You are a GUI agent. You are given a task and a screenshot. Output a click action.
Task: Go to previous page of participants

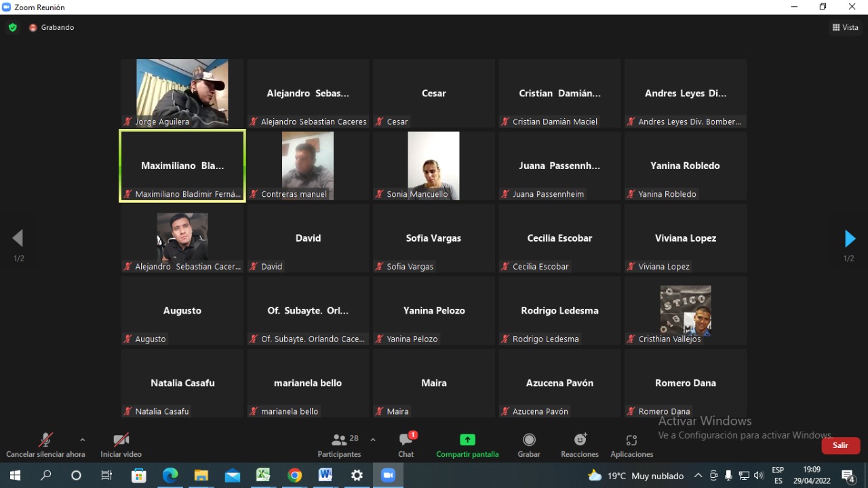click(x=18, y=238)
